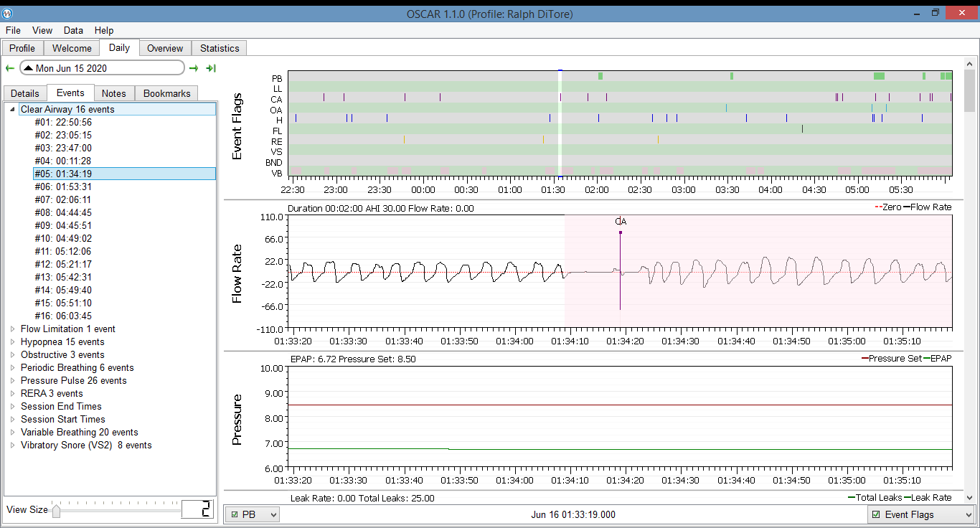Select event #02: 23:05:15
980x528 pixels.
pos(63,136)
